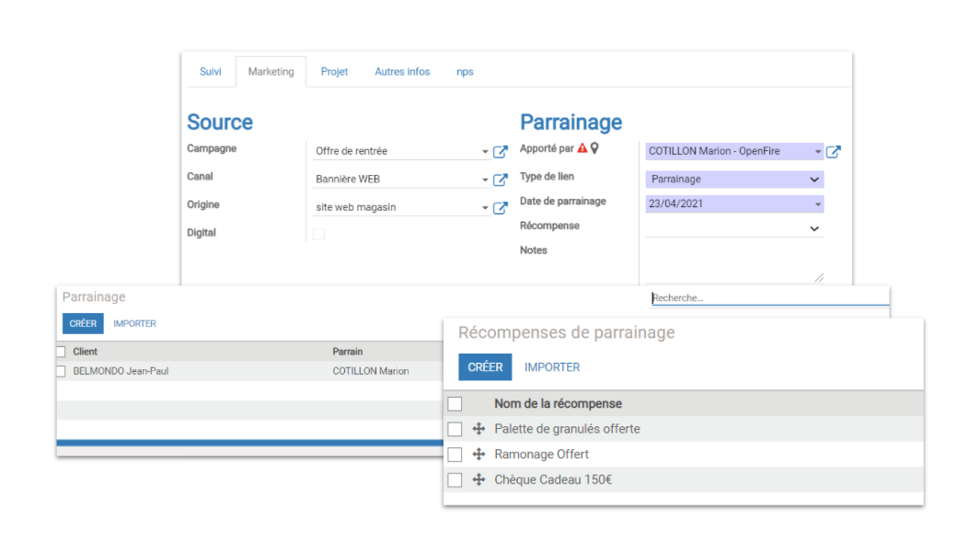This screenshot has width=980, height=545.
Task: Open the Date de parrainage picker arrow
Action: [x=817, y=203]
